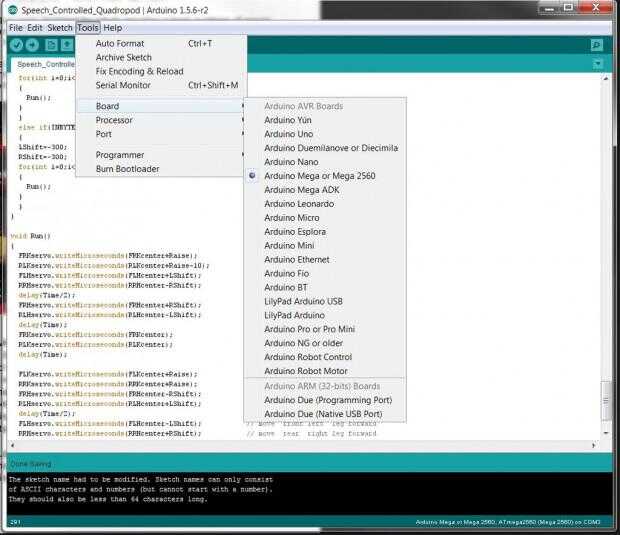Open Serial Monitor from Tools menu
620x535 pixels.
tap(161, 85)
